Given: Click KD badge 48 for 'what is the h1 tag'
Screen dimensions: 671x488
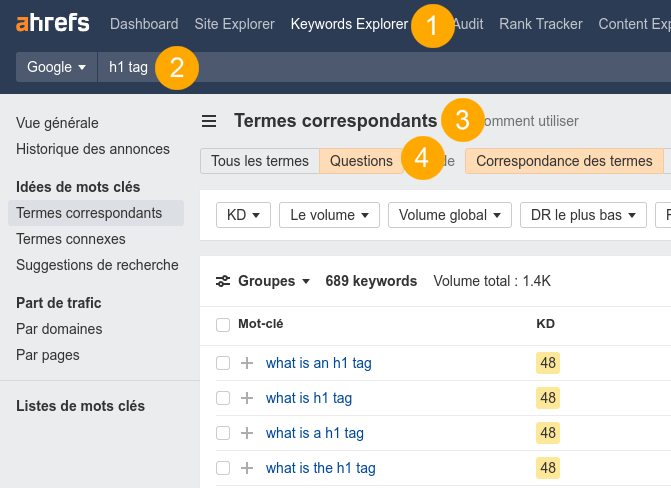Looking at the screenshot, I should pos(548,468).
